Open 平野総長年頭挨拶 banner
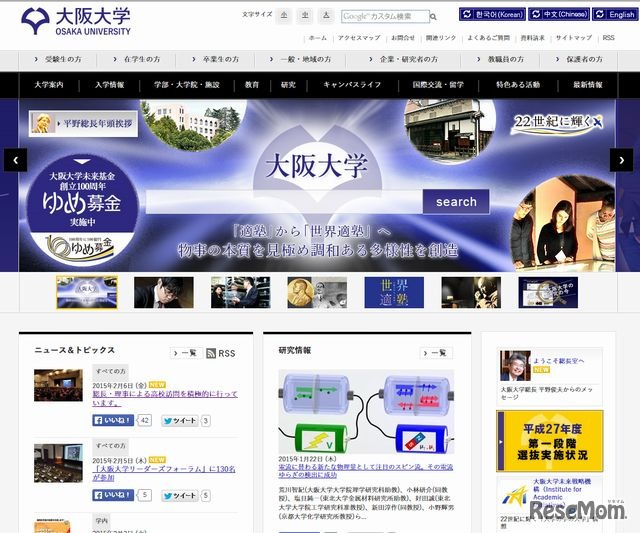The width and height of the screenshot is (640, 533). pyautogui.click(x=83, y=123)
